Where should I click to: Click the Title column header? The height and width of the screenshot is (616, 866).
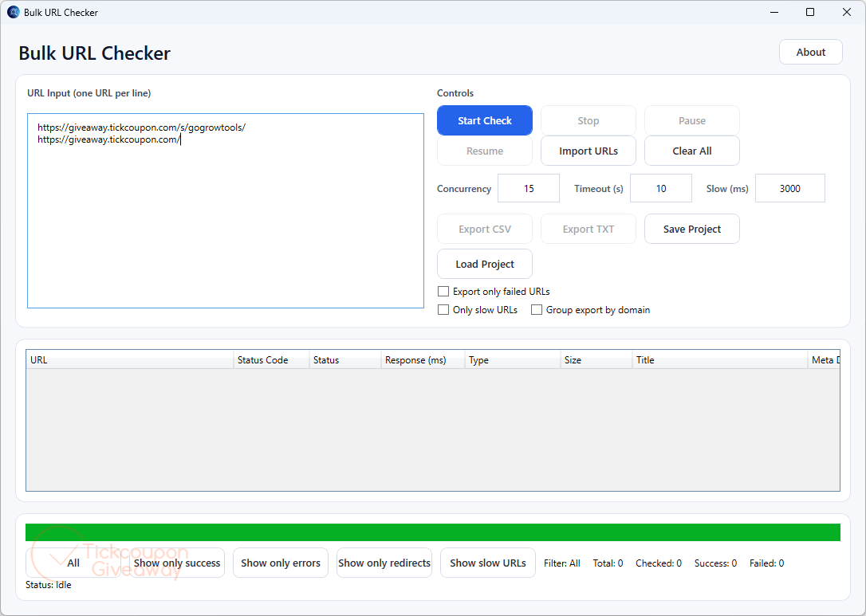click(719, 360)
